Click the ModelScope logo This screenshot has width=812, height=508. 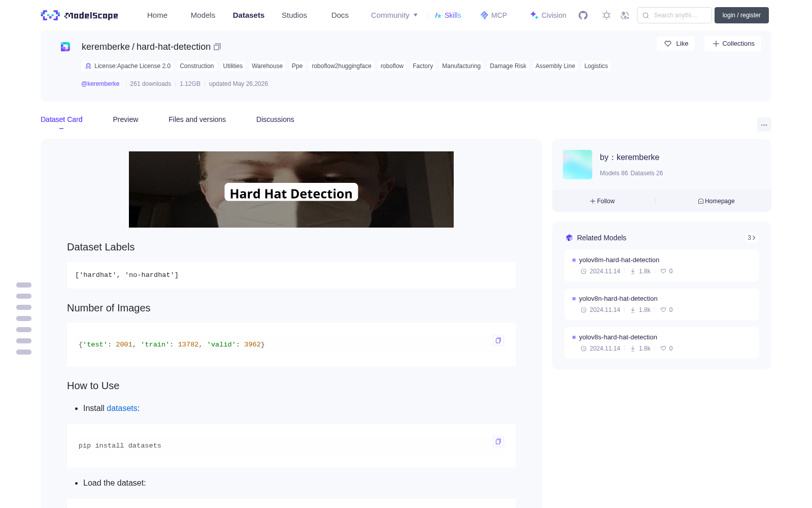pyautogui.click(x=80, y=15)
